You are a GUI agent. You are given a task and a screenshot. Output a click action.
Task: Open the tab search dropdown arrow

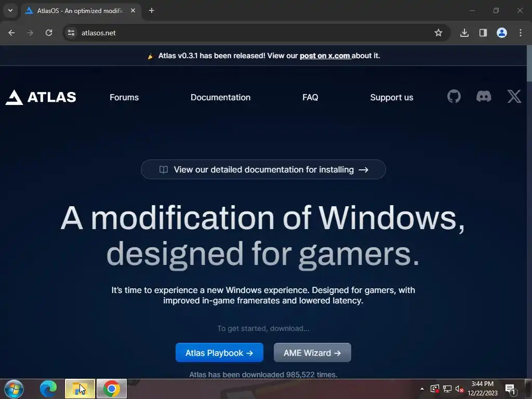click(10, 10)
